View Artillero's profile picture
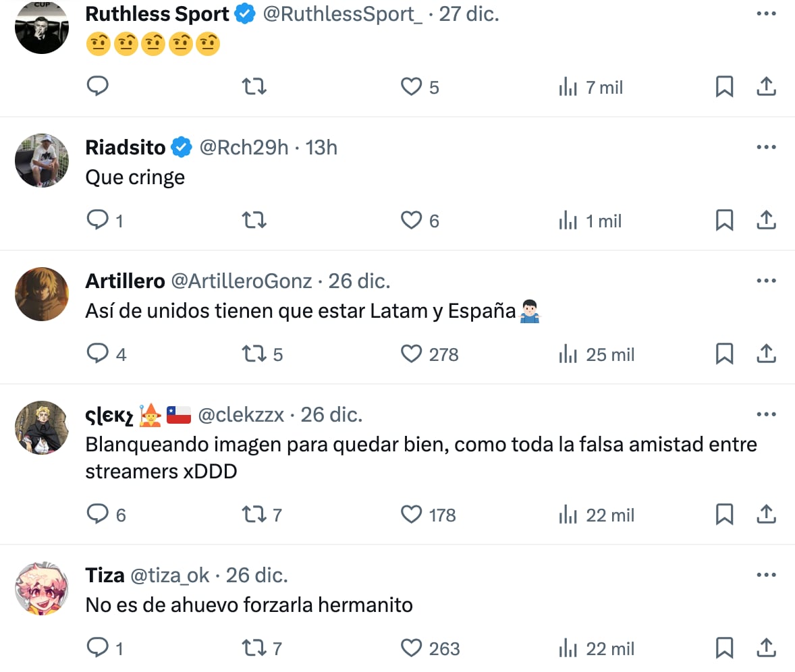 pyautogui.click(x=42, y=294)
